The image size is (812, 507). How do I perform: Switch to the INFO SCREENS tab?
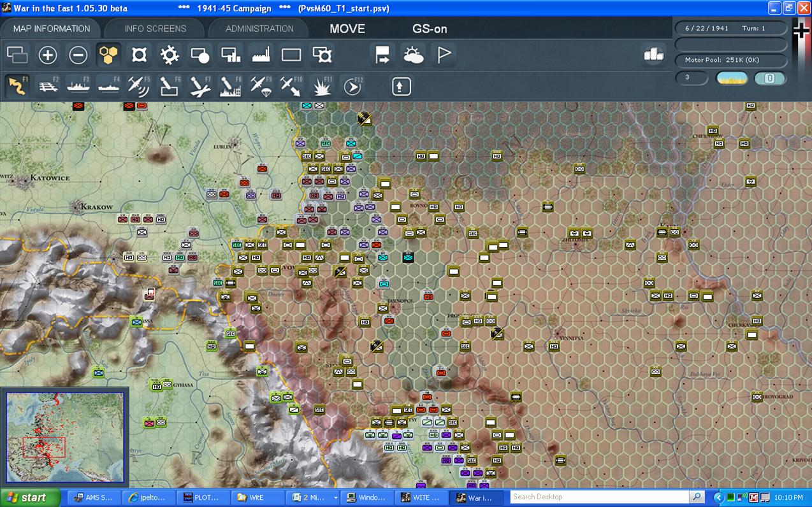tap(156, 29)
